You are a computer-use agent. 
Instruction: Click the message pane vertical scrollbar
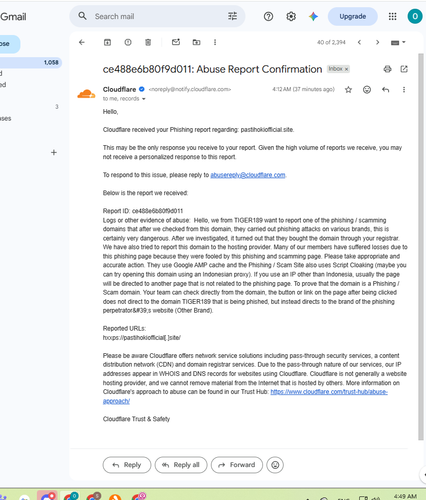(x=421, y=247)
